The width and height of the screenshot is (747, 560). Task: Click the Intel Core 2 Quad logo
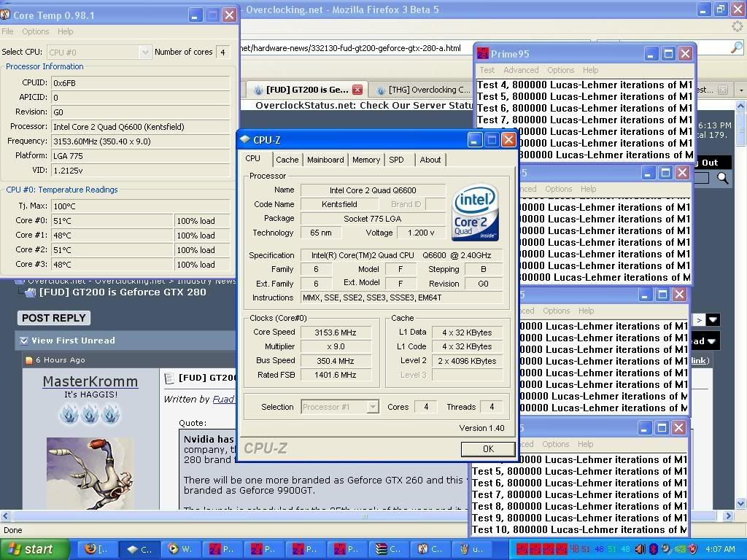click(x=474, y=212)
